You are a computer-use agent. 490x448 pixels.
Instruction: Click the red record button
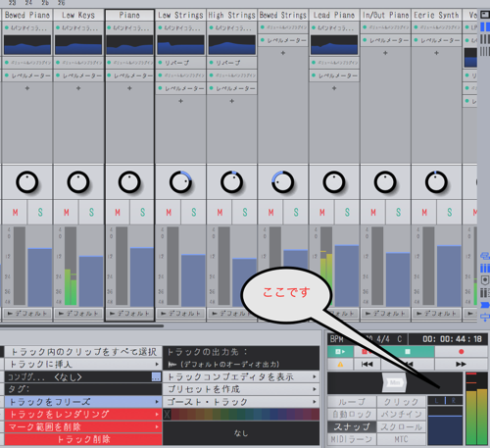point(461,352)
